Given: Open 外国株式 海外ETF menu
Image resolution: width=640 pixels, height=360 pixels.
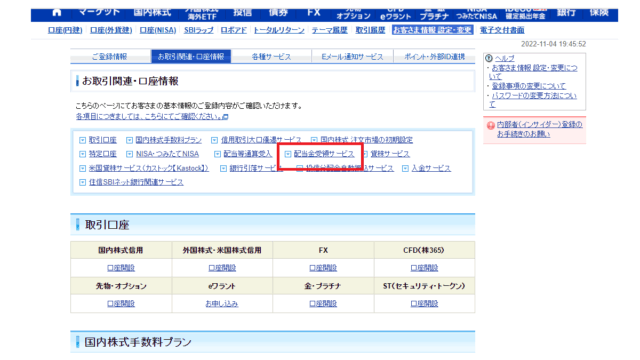Looking at the screenshot, I should coord(202,14).
